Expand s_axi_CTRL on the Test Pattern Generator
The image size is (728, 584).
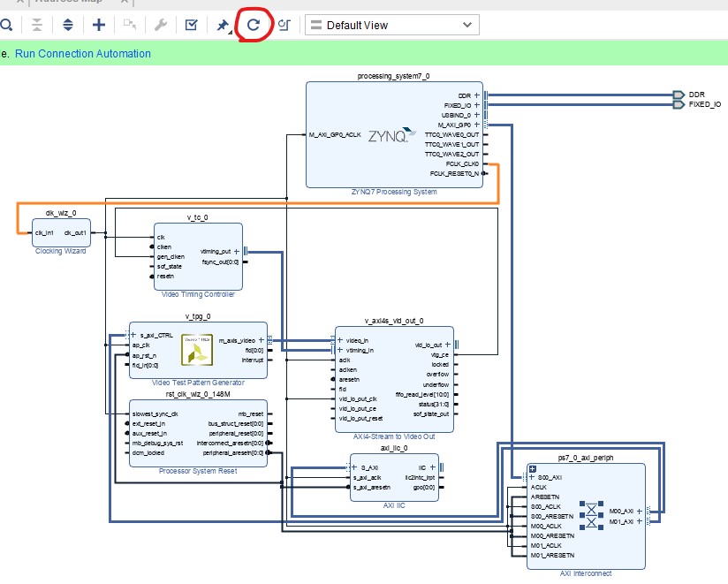(133, 336)
